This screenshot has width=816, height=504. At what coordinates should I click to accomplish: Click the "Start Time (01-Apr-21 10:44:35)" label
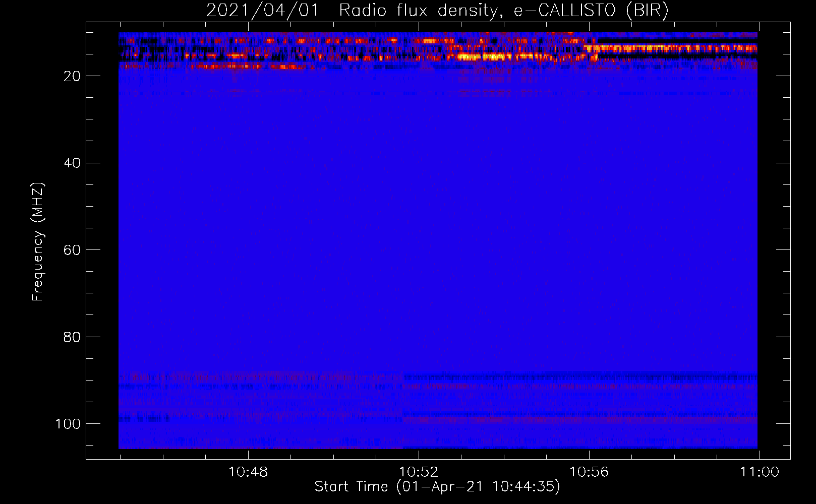[437, 487]
